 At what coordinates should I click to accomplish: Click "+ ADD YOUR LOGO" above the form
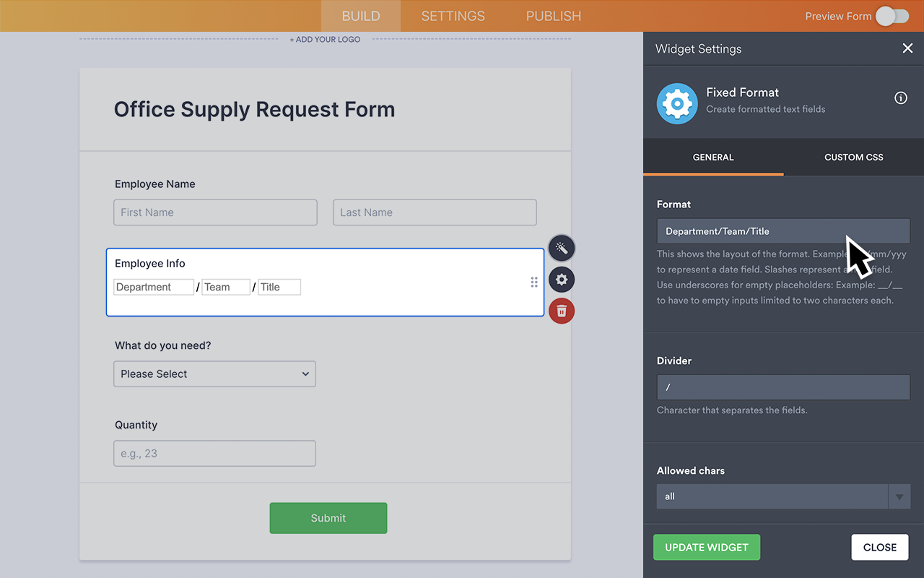pos(325,39)
